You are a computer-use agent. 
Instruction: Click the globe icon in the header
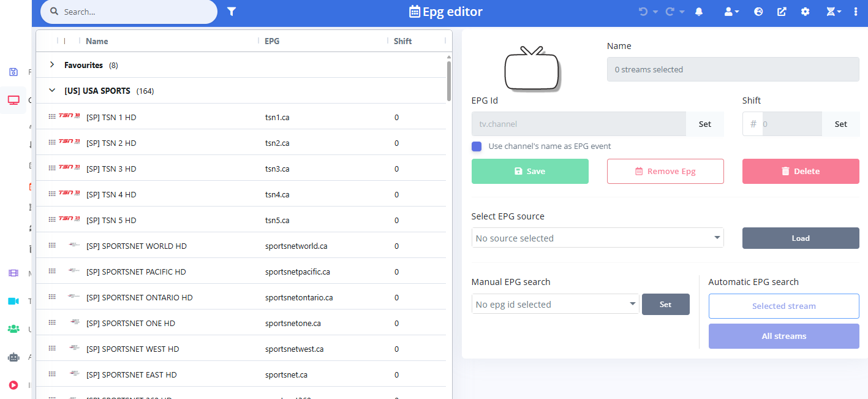(x=758, y=11)
